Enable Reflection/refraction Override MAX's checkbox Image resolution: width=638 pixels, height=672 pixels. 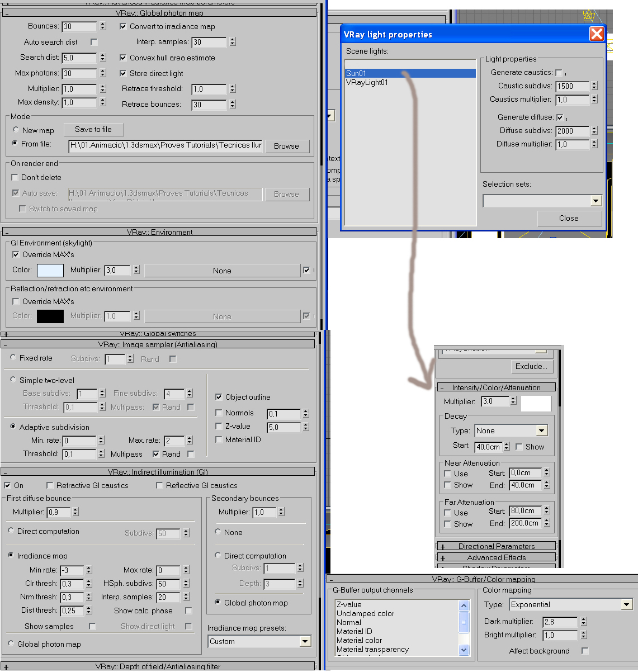pos(16,301)
